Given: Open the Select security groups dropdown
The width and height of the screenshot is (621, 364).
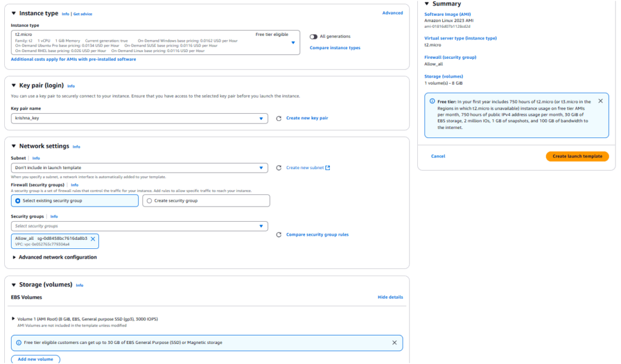Looking at the screenshot, I should coord(139,226).
